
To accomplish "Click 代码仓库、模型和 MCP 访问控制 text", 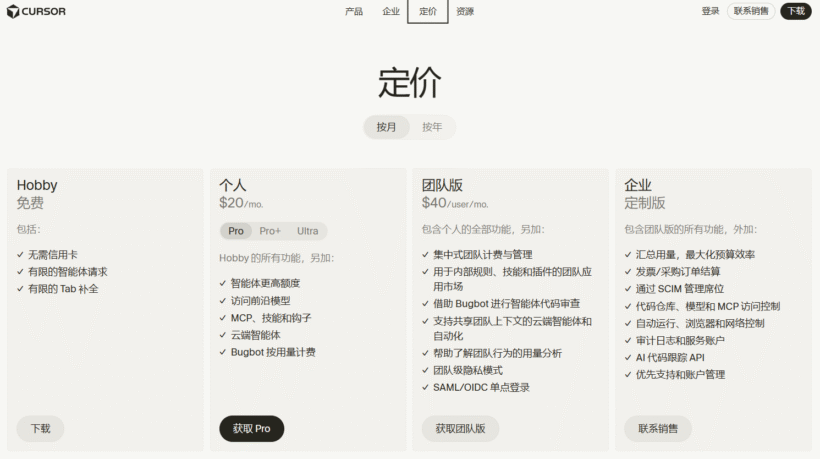I will coord(708,306).
